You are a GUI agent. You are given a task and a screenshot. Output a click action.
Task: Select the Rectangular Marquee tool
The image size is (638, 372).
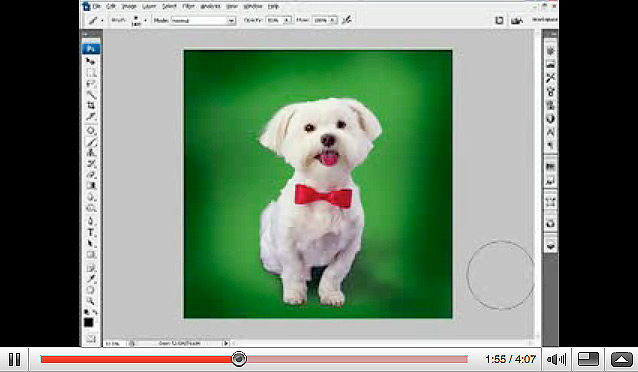click(x=91, y=73)
